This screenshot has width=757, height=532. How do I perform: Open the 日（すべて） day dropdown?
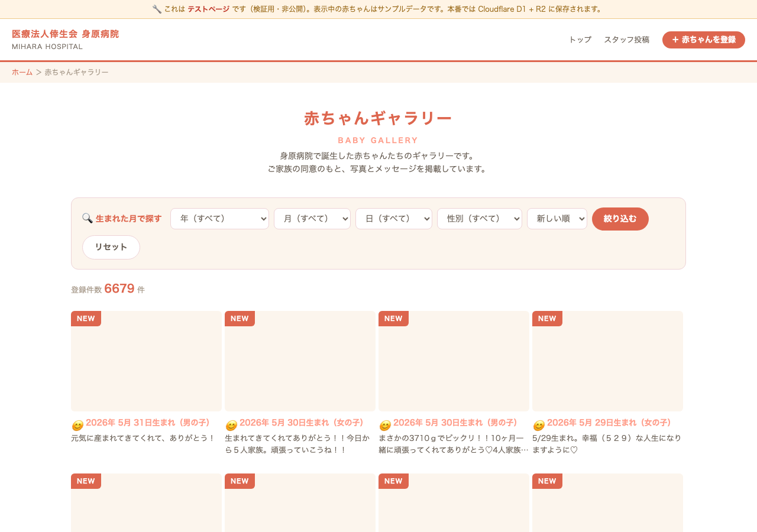(x=394, y=219)
